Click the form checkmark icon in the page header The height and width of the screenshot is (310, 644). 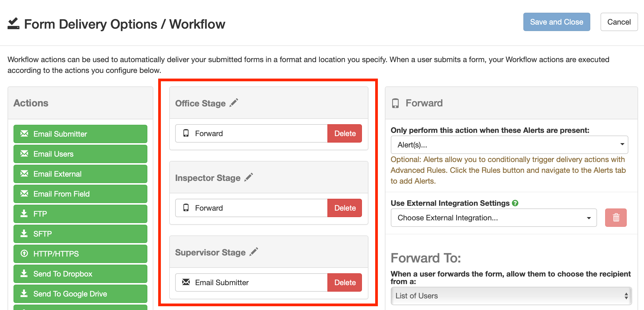pos(13,24)
